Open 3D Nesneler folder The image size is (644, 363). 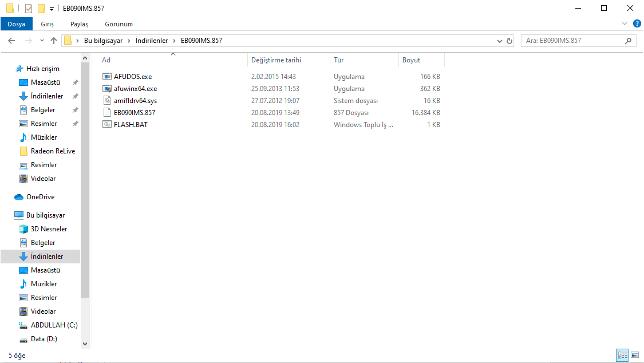point(49,228)
